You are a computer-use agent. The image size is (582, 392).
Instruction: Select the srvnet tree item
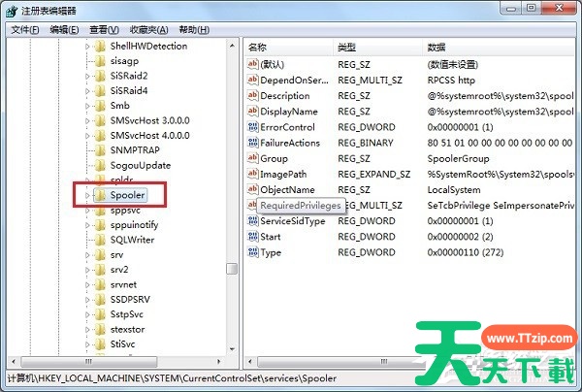click(123, 284)
